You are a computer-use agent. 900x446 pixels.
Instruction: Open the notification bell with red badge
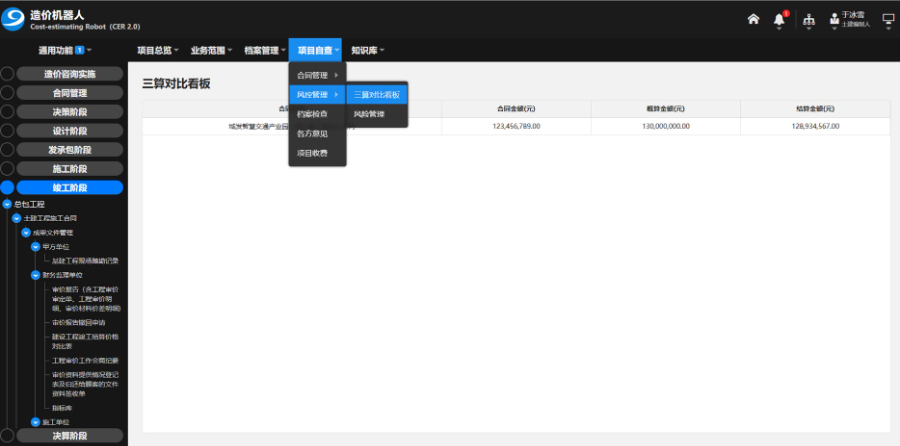click(x=780, y=19)
